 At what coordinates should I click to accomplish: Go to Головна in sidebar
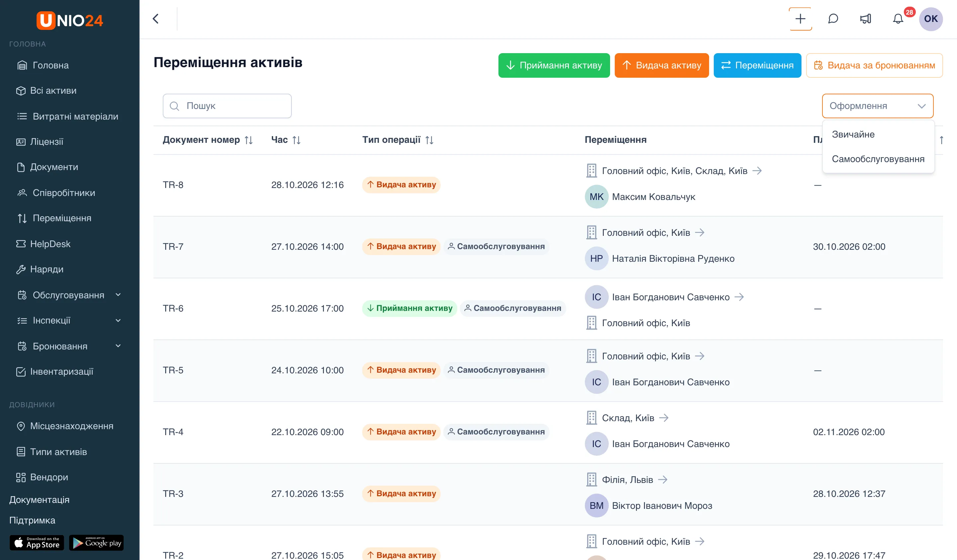pos(50,65)
